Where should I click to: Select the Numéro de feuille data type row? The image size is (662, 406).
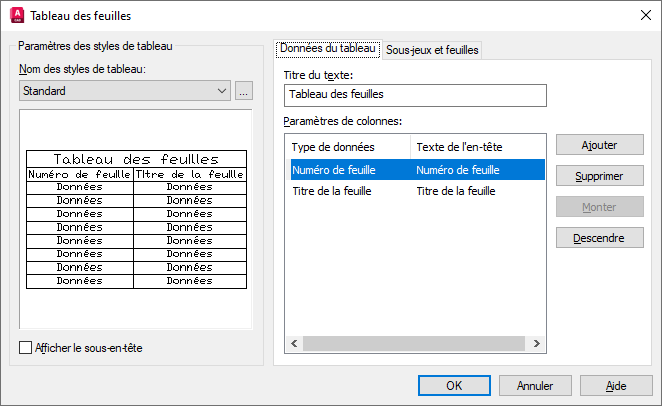[350, 170]
